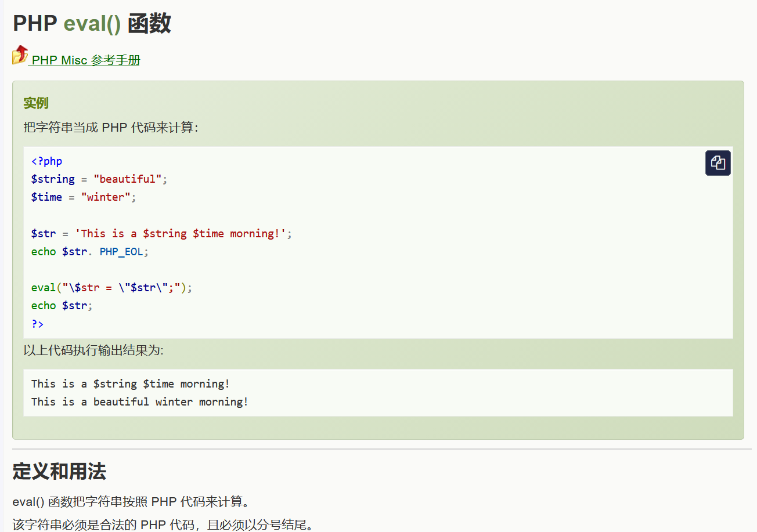The height and width of the screenshot is (532, 757).
Task: Click the closing ?> tag
Action: pyautogui.click(x=37, y=324)
